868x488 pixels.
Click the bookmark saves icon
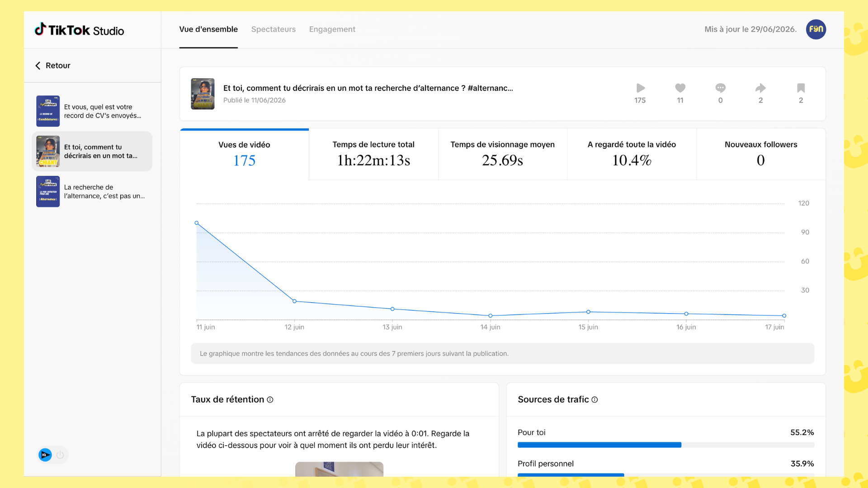click(x=801, y=88)
